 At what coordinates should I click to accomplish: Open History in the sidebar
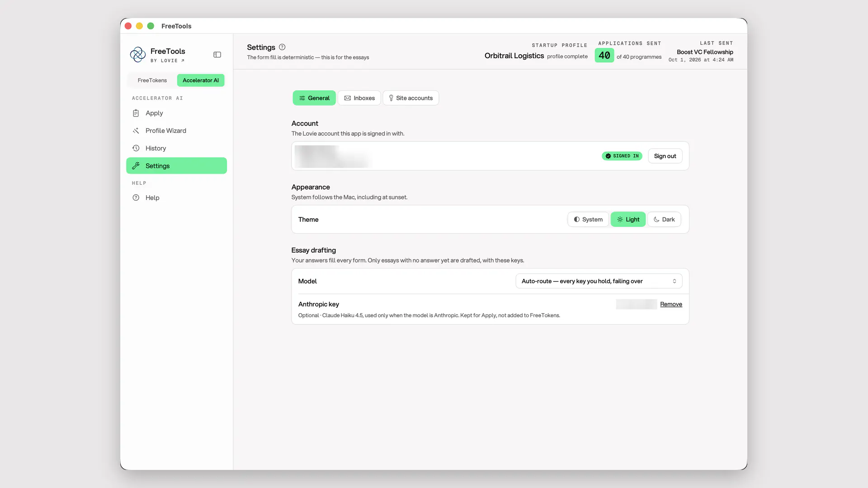(x=176, y=148)
